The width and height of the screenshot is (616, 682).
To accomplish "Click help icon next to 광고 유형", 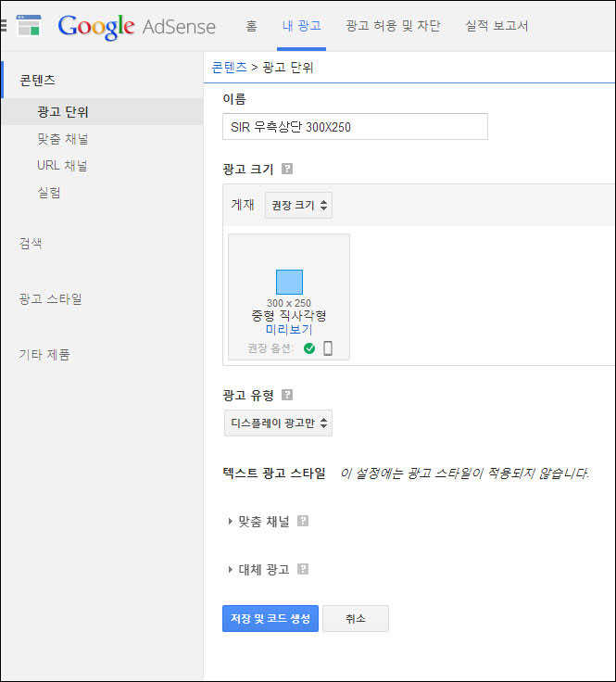I will click(287, 395).
